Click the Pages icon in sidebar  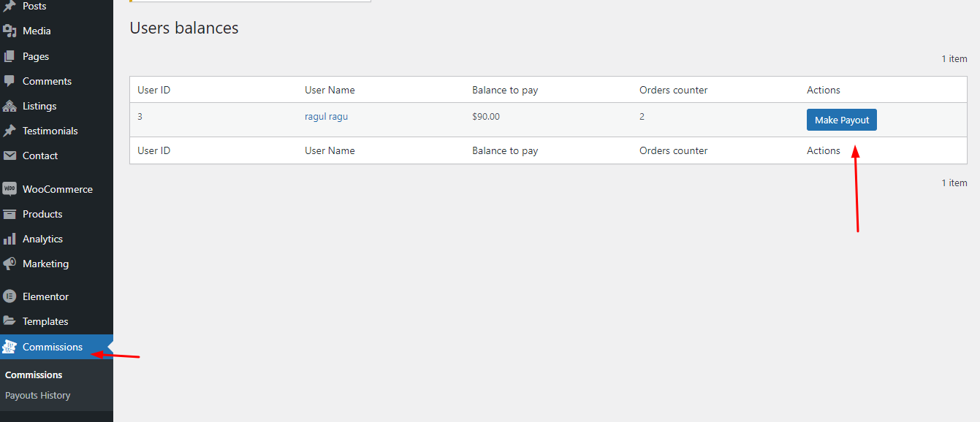10,56
